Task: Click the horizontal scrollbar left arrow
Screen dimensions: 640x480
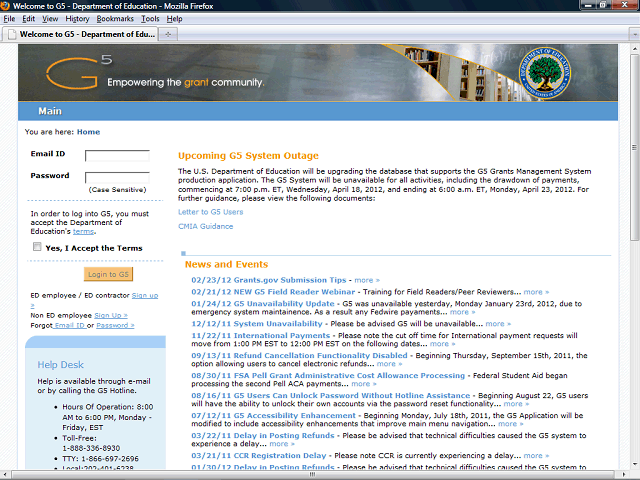Action: (x=5, y=475)
